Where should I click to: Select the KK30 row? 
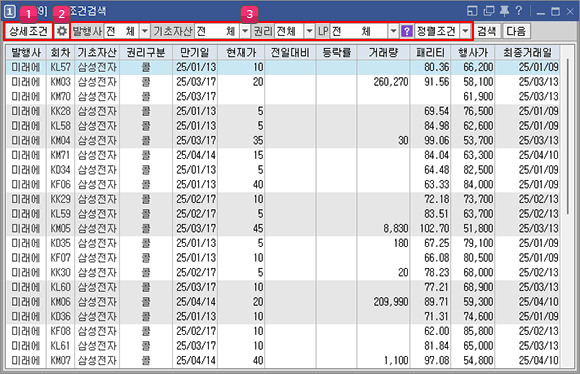pos(283,273)
